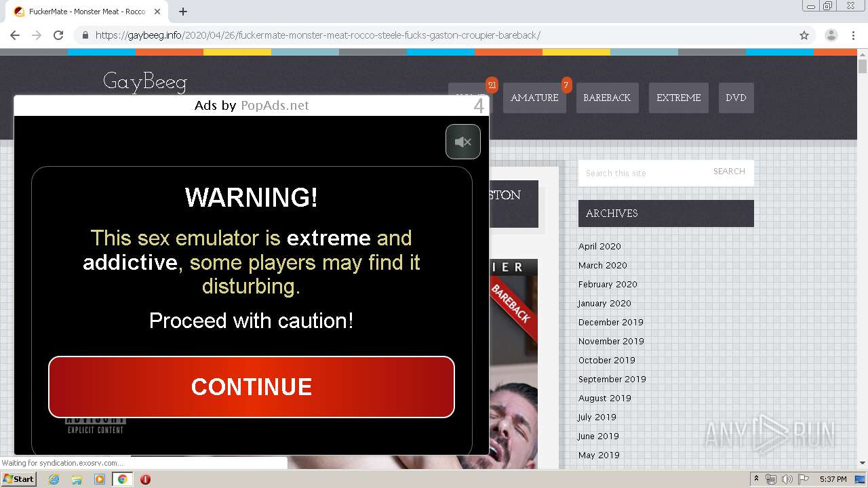Click the CONTINUE button in the ad

point(252,387)
